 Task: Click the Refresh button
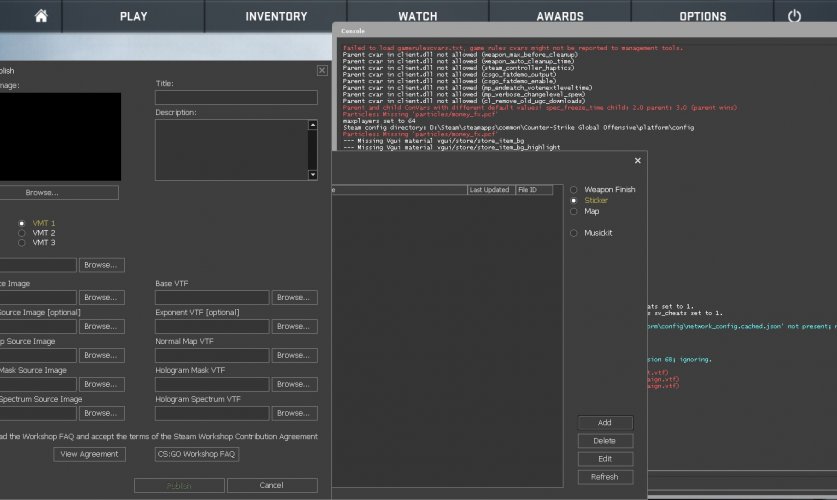(605, 477)
